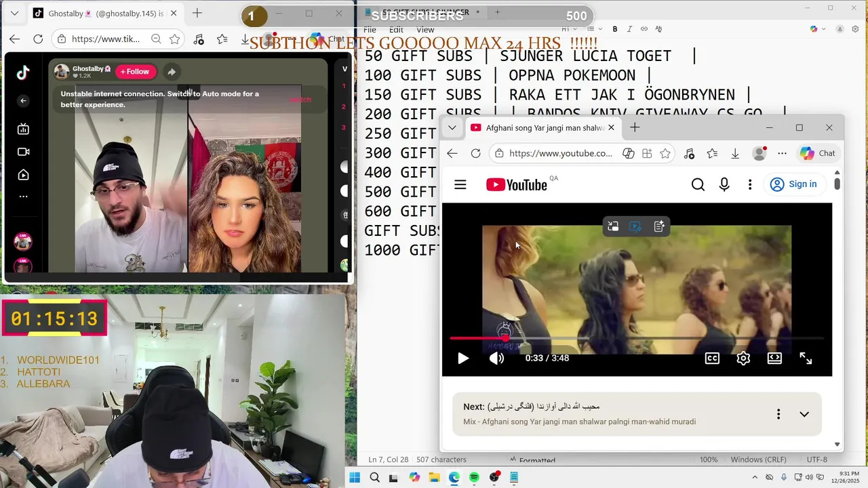The width and height of the screenshot is (868, 488).
Task: Add new tab in Notepad
Action: pos(497,12)
